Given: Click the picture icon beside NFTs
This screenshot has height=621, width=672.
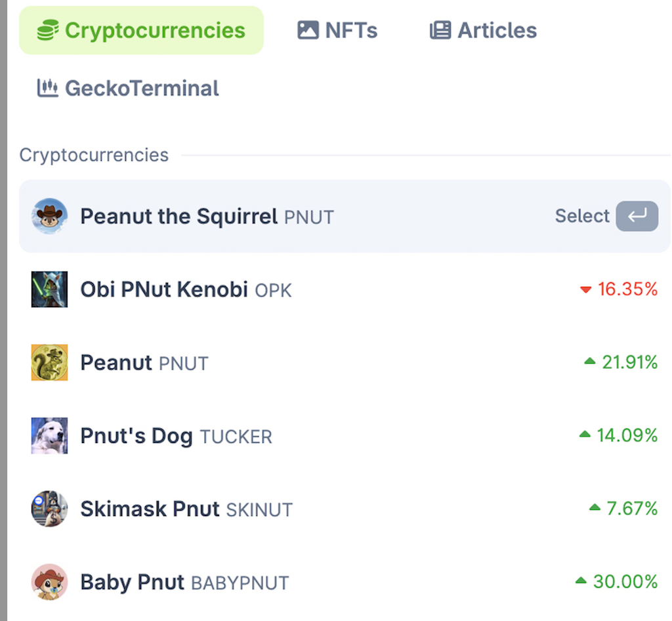Looking at the screenshot, I should click(x=308, y=30).
